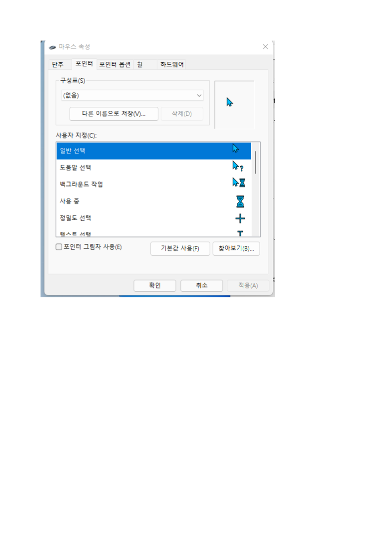Switch to the 단추 tab
The height and width of the screenshot is (555, 392).
pos(58,64)
